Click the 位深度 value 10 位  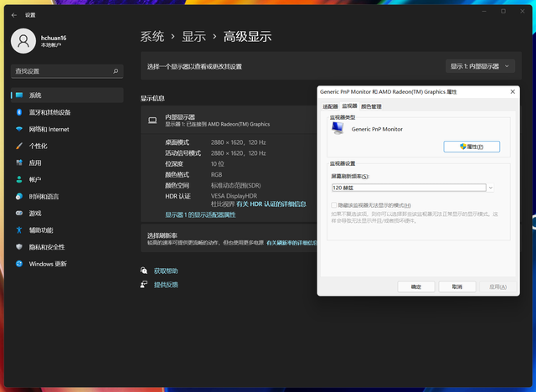click(x=218, y=163)
